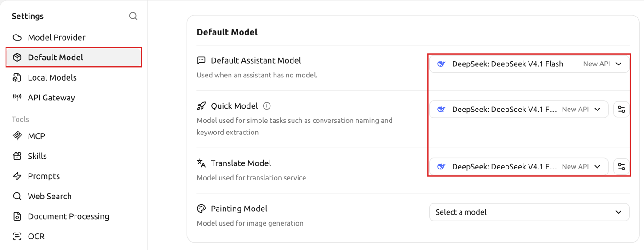Viewport: 644px width, 250px height.
Task: Click 'New API' tag in Quick Model dropdown
Action: click(575, 110)
